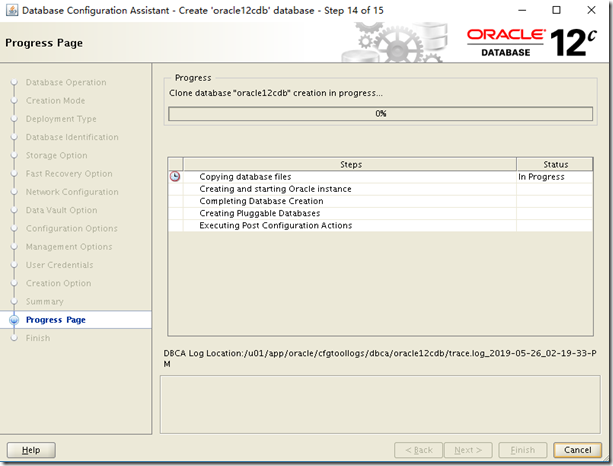Click the disabled Finish button
Image resolution: width=613 pixels, height=466 pixels.
[x=522, y=450]
